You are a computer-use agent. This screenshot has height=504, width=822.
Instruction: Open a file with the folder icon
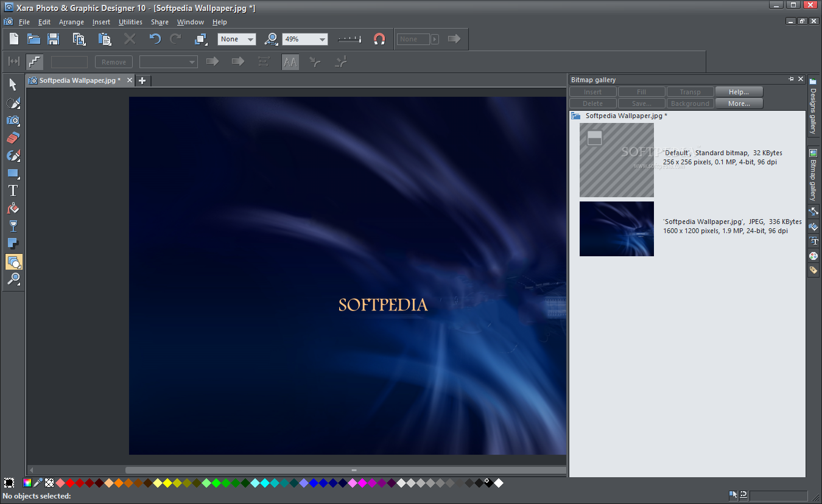(33, 39)
